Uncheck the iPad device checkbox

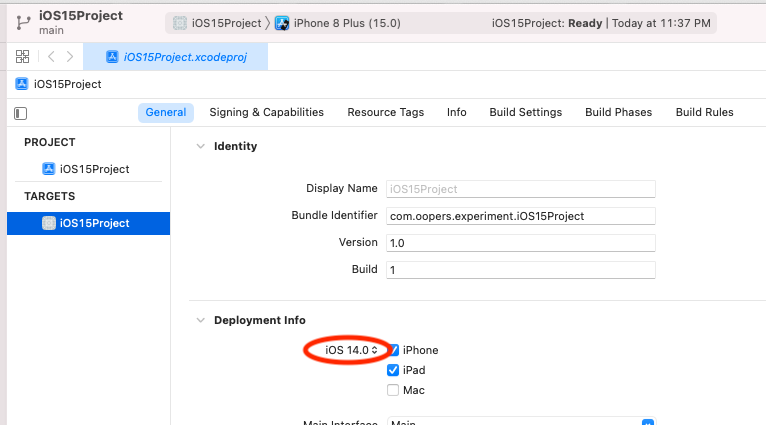pyautogui.click(x=393, y=370)
